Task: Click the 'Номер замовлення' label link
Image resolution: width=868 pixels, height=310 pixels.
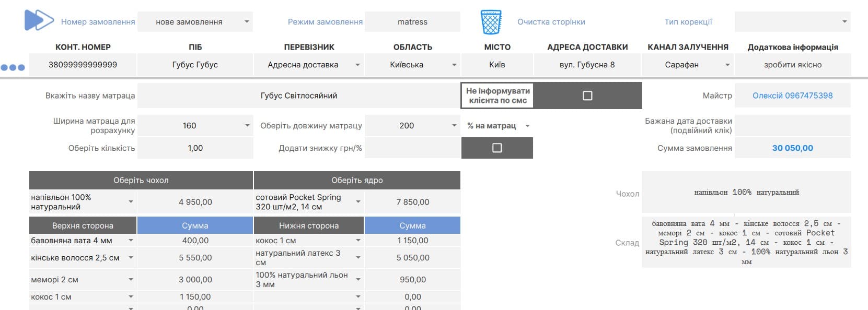Action: 98,22
